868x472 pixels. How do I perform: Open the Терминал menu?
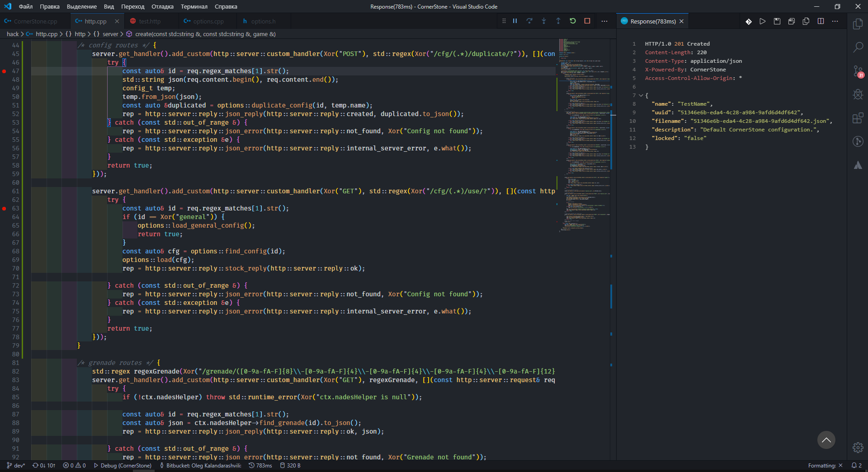click(x=194, y=6)
